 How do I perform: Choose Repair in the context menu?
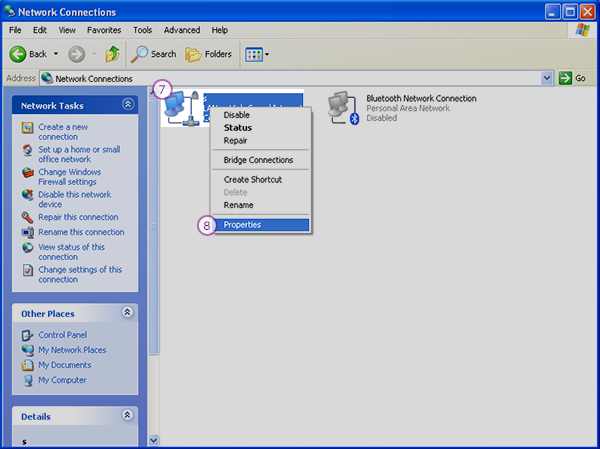coord(261,140)
